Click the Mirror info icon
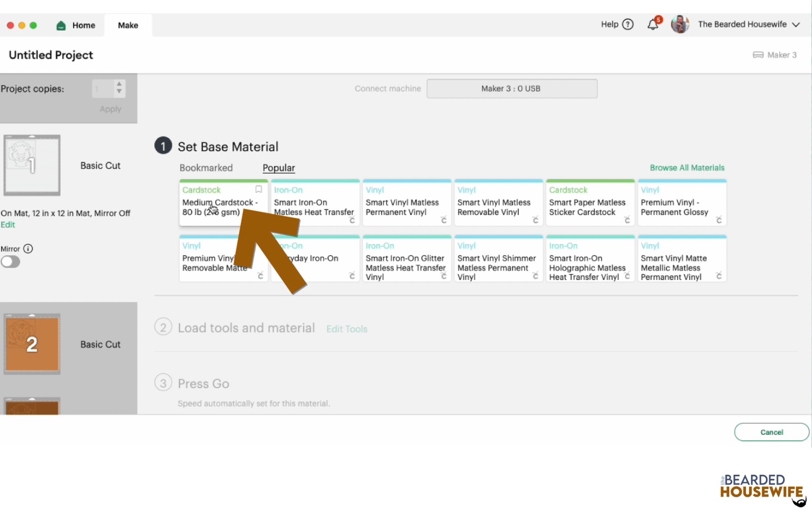The image size is (812, 516). click(29, 249)
